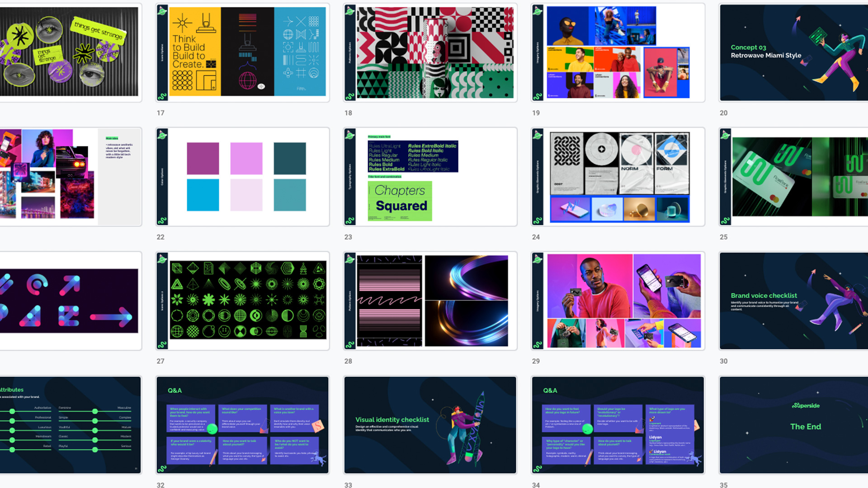
Task: Open slide 18 with red geometric patterns
Action: point(430,52)
